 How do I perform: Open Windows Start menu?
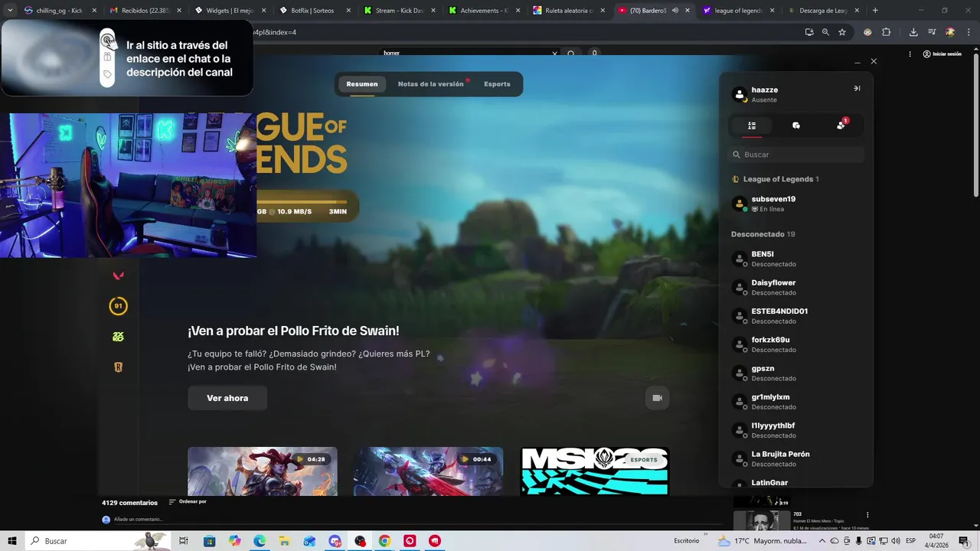(12, 541)
